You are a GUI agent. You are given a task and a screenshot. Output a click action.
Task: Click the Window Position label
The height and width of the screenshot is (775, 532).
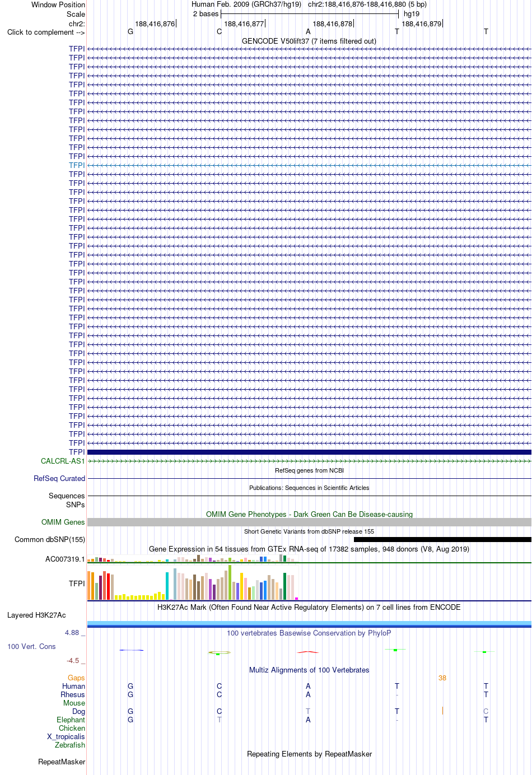click(x=58, y=4)
